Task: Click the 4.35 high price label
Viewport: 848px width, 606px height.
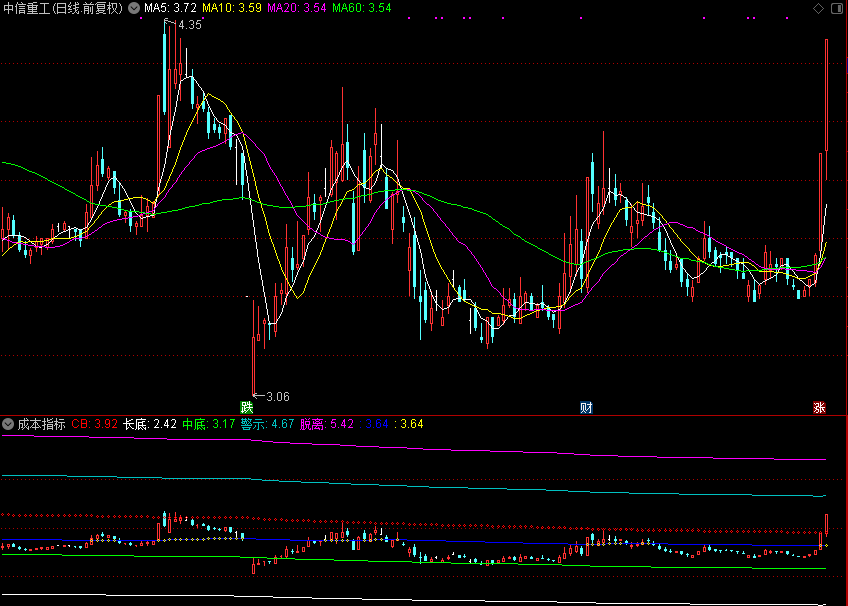Action: click(190, 25)
